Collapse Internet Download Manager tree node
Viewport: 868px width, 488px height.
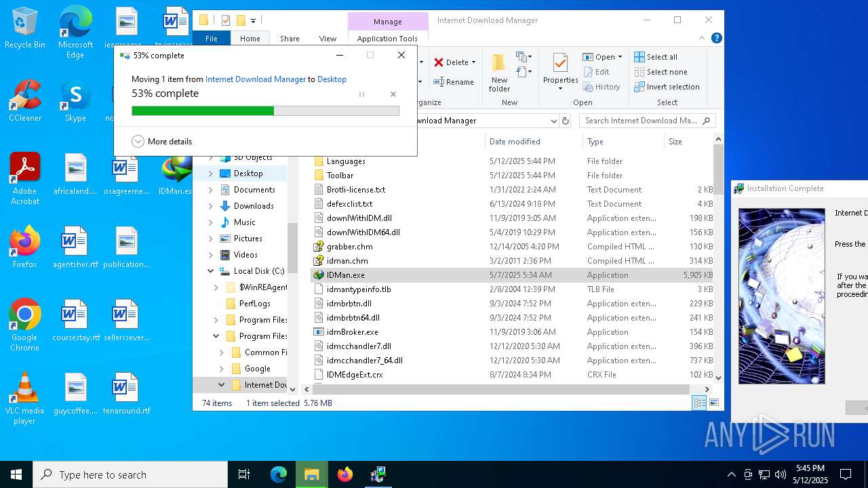(221, 385)
